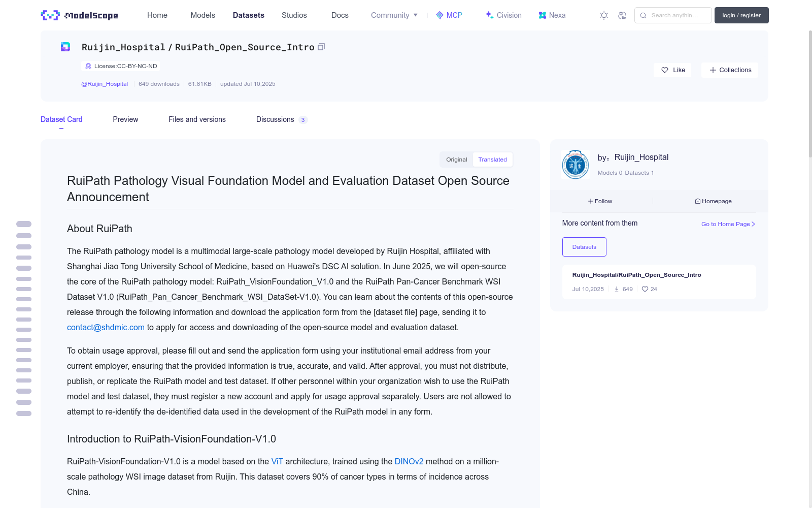Viewport: 812px width, 508px height.
Task: Switch to Original text view
Action: 456,160
